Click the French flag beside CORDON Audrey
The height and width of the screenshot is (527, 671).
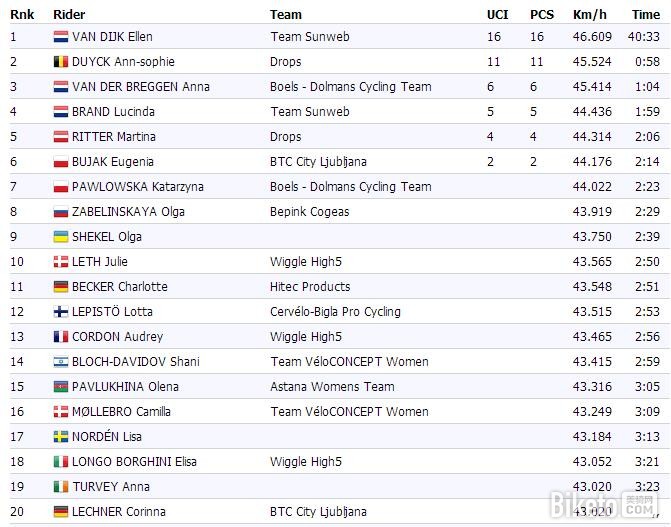(60, 337)
